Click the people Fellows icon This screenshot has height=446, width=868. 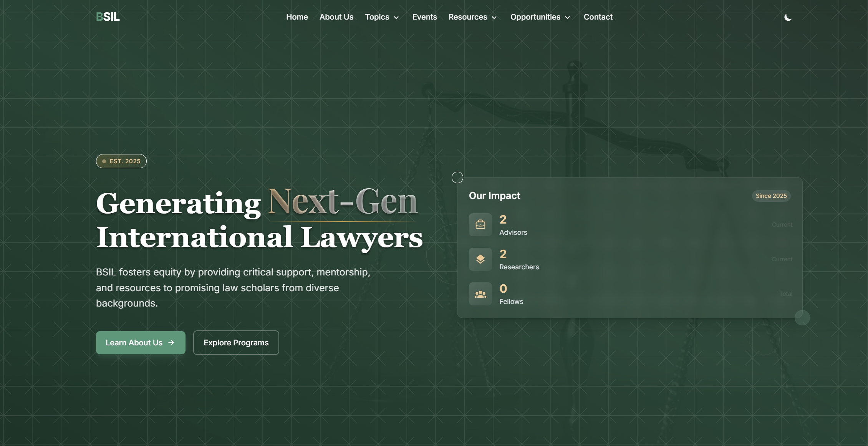tap(480, 294)
